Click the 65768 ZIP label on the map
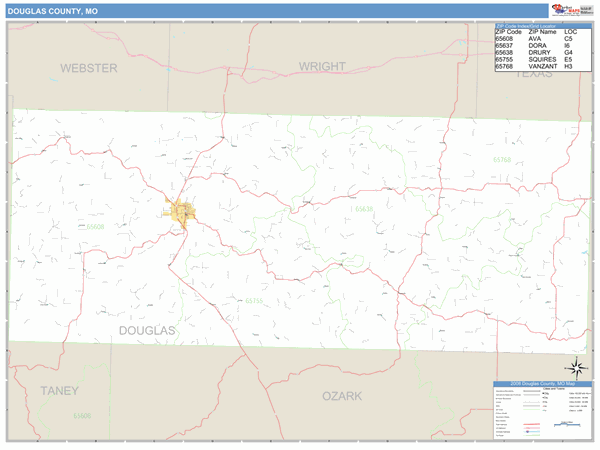This screenshot has width=600, height=450. coord(501,160)
